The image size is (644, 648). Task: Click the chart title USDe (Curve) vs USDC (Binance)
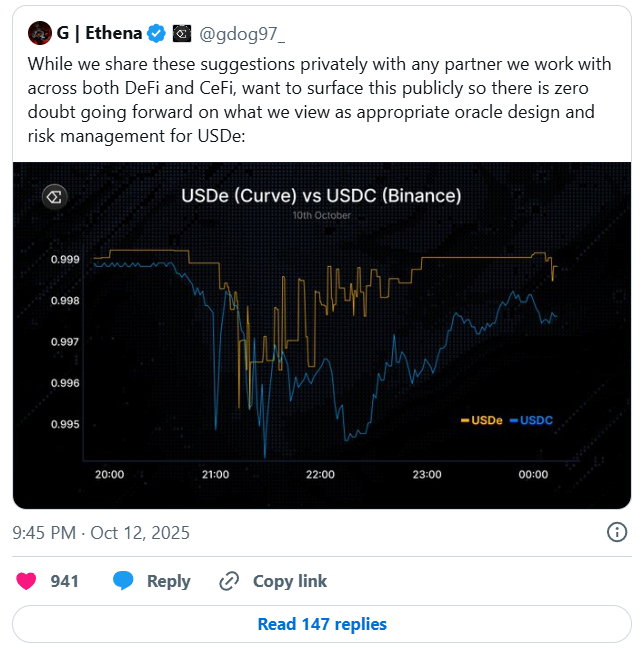tap(321, 195)
